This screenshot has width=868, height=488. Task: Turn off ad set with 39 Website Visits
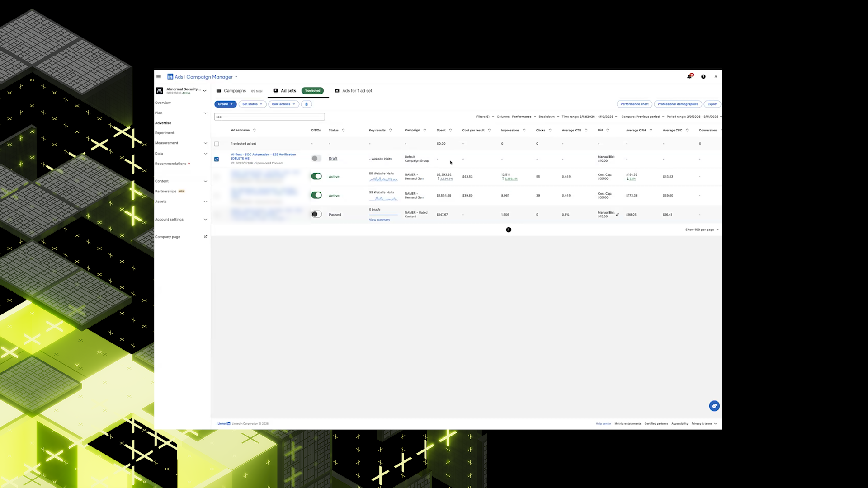coord(316,196)
